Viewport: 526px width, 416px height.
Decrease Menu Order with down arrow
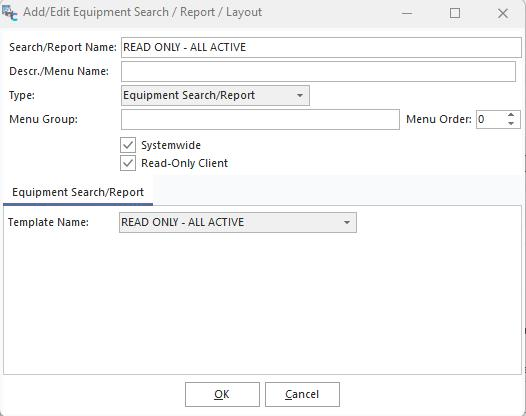pos(511,123)
